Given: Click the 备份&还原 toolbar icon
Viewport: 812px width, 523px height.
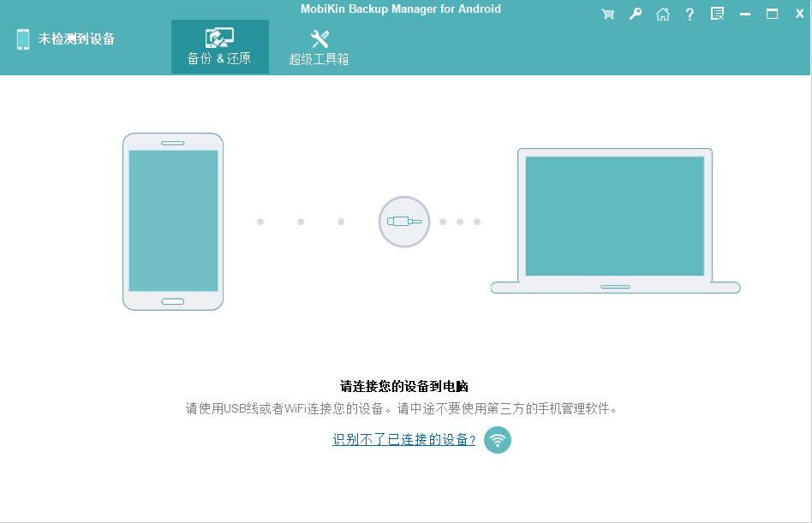Looking at the screenshot, I should [x=219, y=37].
